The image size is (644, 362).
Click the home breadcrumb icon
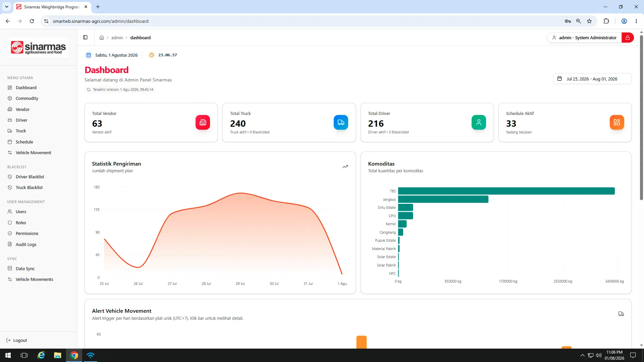pyautogui.click(x=102, y=38)
